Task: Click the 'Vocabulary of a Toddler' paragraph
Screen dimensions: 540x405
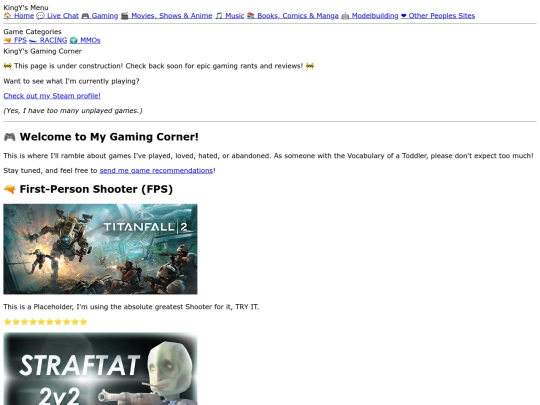Action: click(268, 156)
